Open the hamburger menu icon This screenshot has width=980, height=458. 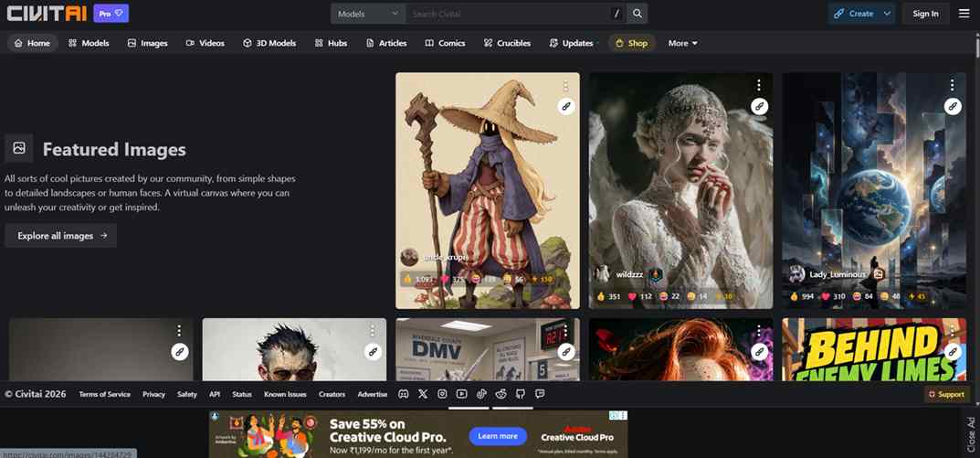point(964,13)
